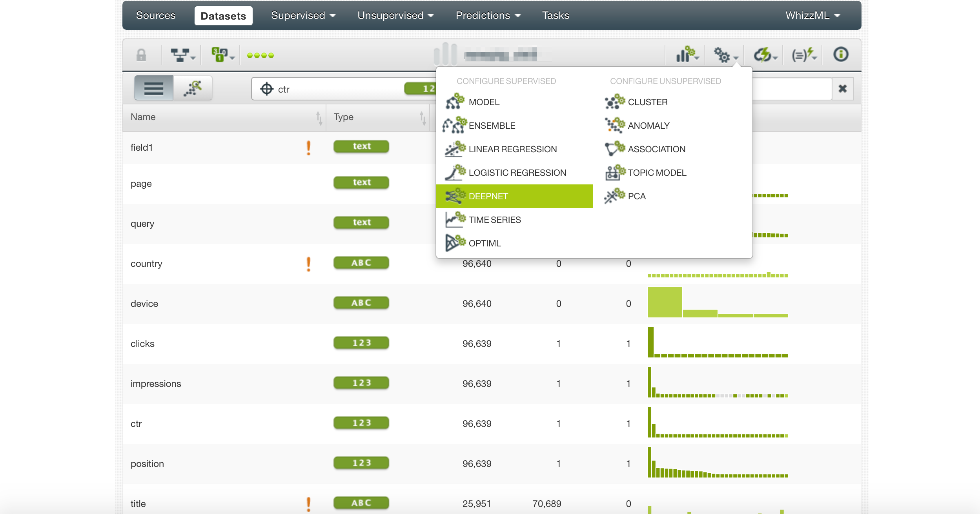Open the Tasks page

[555, 15]
